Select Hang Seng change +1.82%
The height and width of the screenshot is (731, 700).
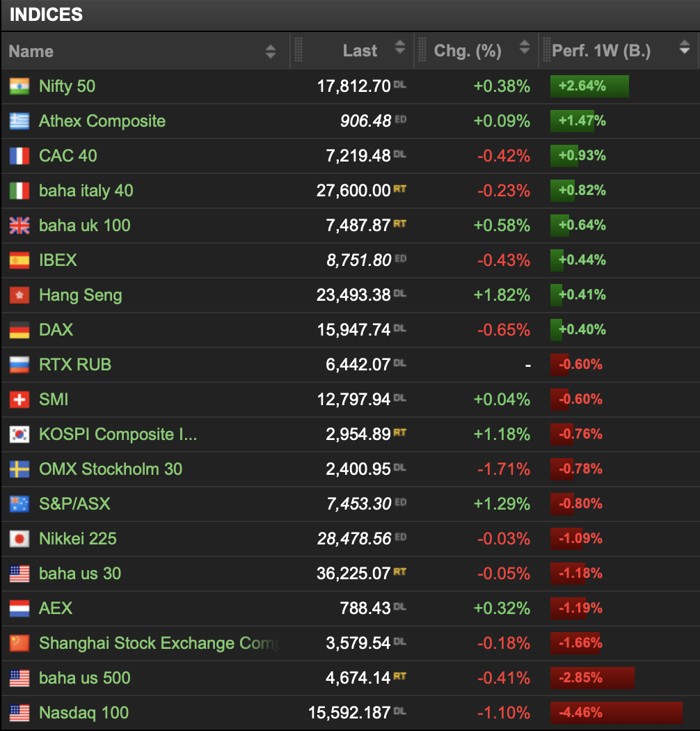pos(502,295)
